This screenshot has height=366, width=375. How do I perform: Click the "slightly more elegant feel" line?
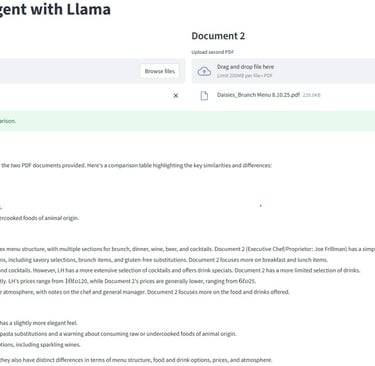(x=39, y=323)
